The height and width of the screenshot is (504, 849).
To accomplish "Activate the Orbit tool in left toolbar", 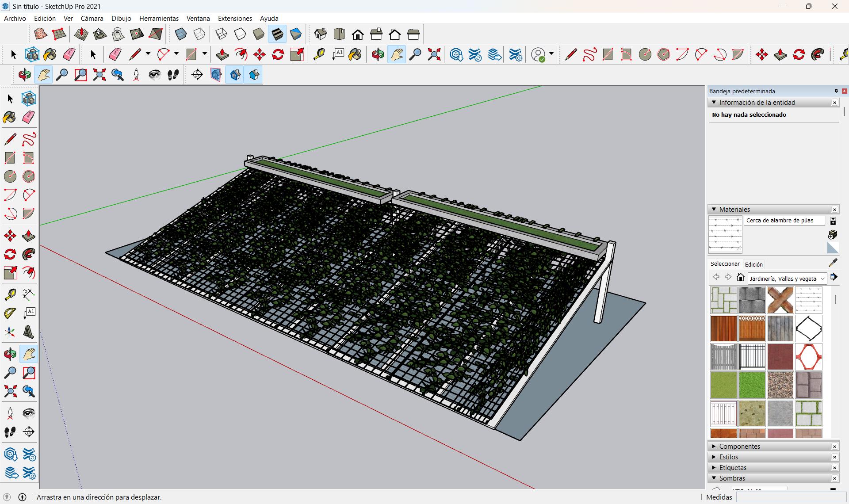I will click(10, 354).
